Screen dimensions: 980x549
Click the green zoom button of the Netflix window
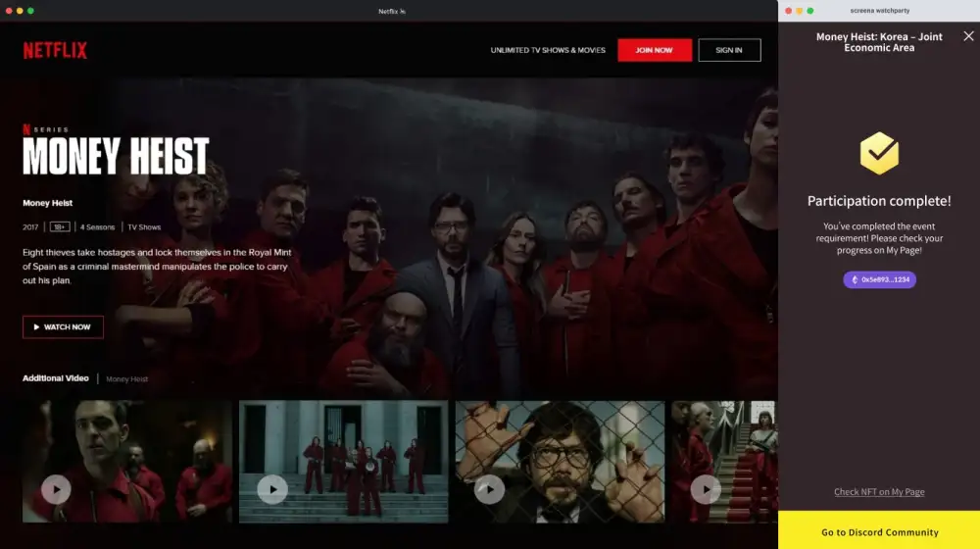coord(30,11)
